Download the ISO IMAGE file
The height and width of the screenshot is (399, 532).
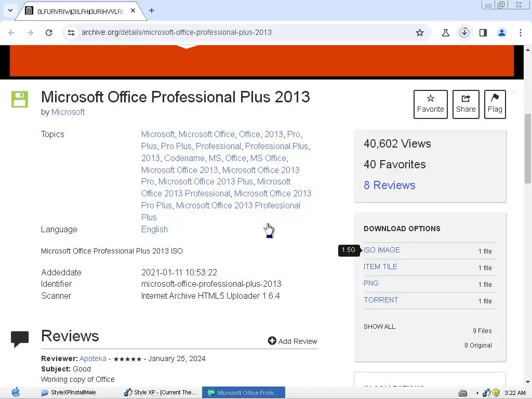pos(382,250)
